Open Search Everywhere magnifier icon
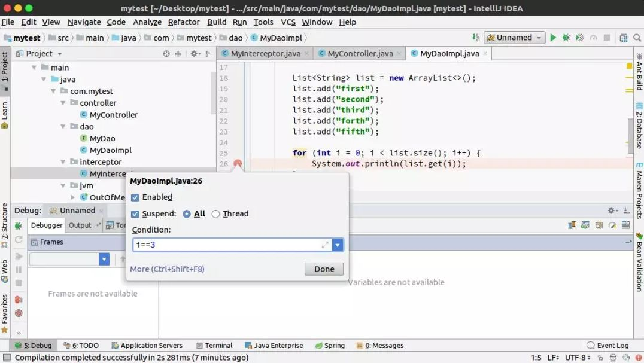 [637, 38]
